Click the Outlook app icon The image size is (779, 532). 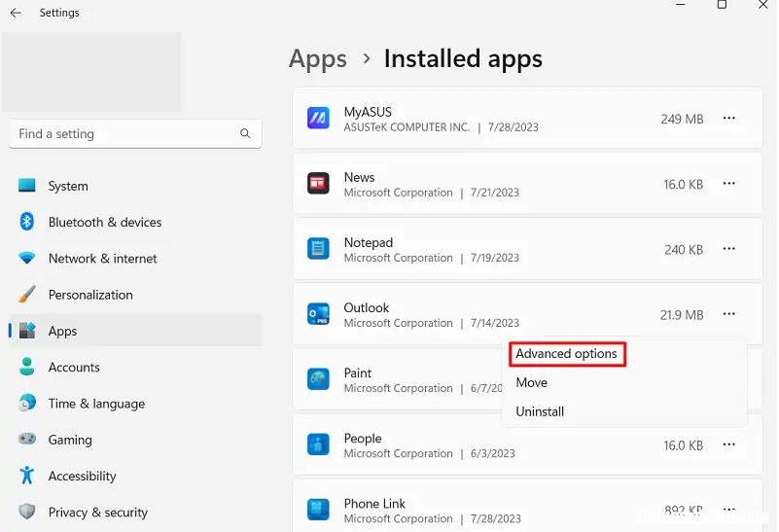(318, 314)
